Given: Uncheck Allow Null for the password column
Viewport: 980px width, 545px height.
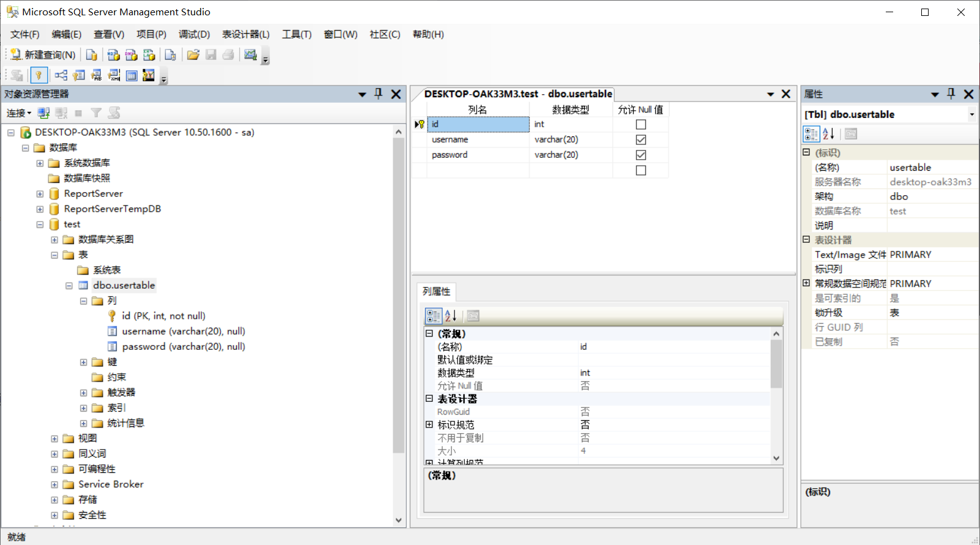Looking at the screenshot, I should (640, 155).
